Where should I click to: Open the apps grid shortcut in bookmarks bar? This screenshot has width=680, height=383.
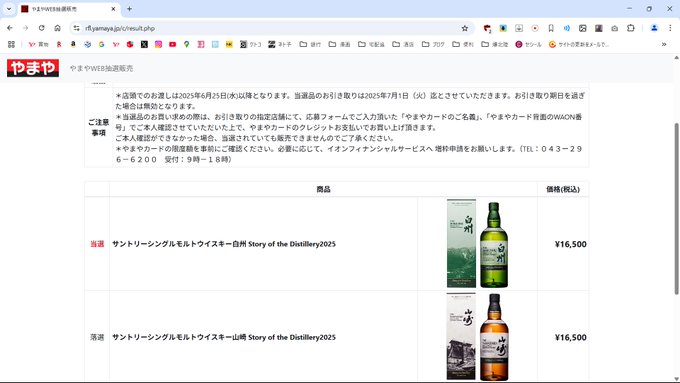pos(11,44)
